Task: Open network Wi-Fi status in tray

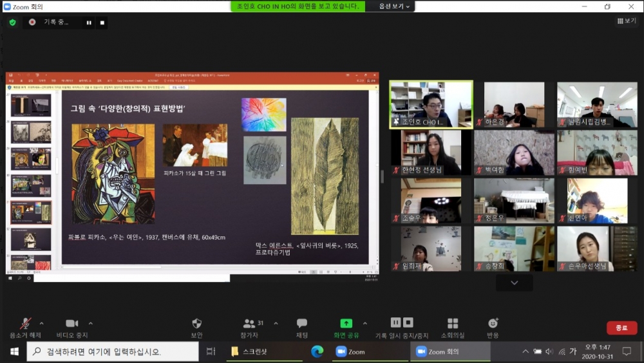Action: point(562,351)
